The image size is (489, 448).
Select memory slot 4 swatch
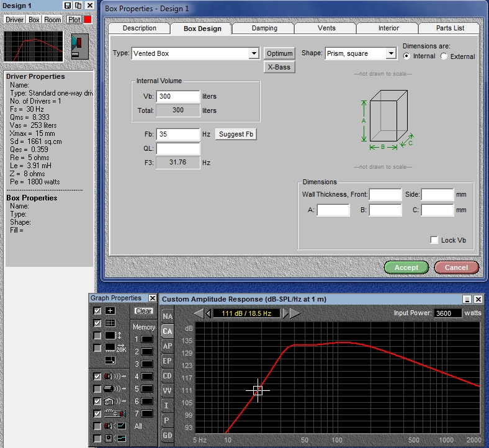point(147,376)
